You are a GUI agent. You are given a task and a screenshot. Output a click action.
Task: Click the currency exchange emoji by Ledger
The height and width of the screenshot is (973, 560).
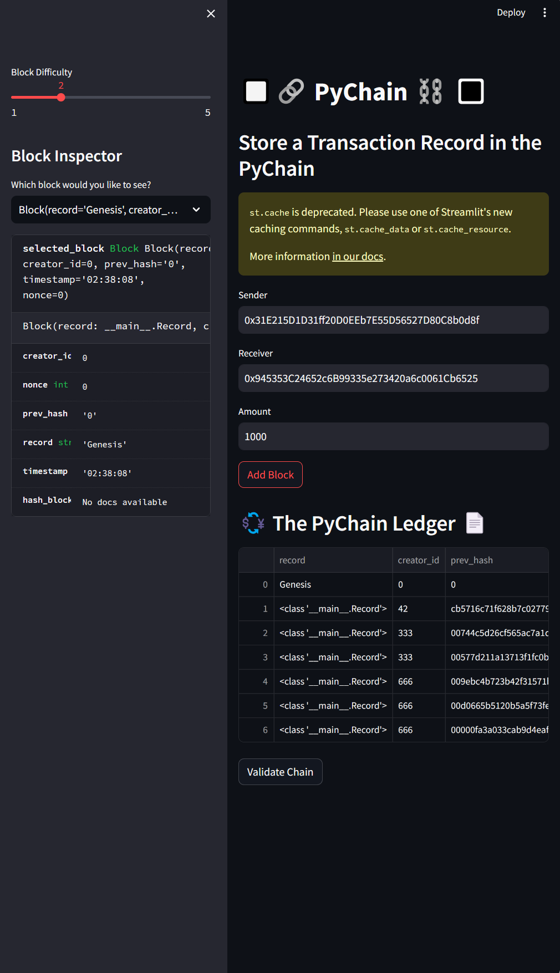(x=253, y=523)
